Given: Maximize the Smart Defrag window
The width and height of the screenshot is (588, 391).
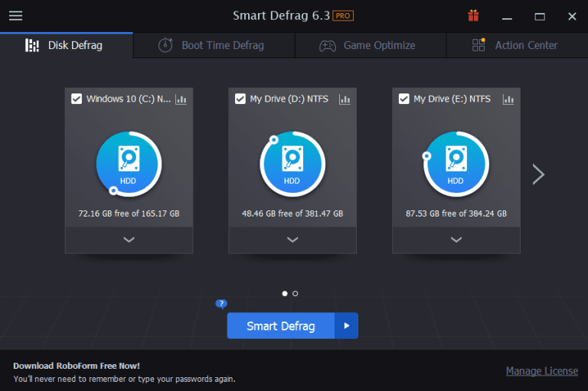Looking at the screenshot, I should 540,17.
